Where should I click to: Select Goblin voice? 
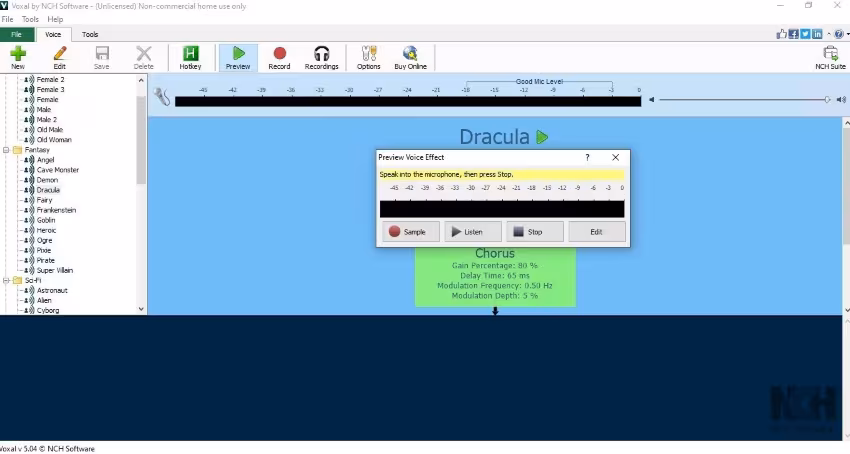(46, 220)
